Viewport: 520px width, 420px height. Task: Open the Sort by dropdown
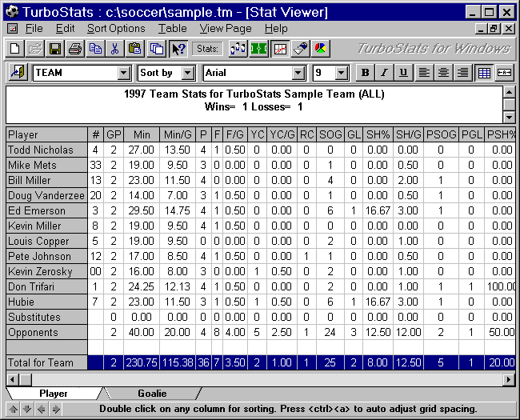(x=188, y=73)
